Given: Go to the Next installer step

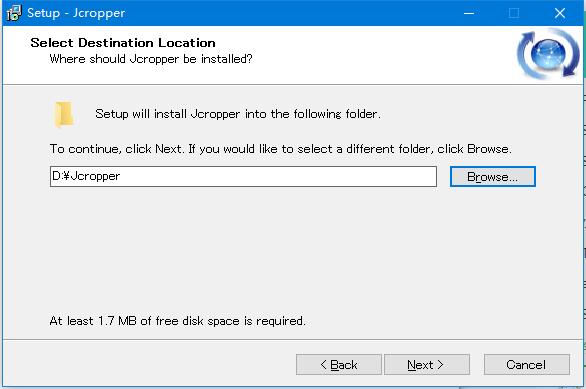Looking at the screenshot, I should pyautogui.click(x=427, y=364).
